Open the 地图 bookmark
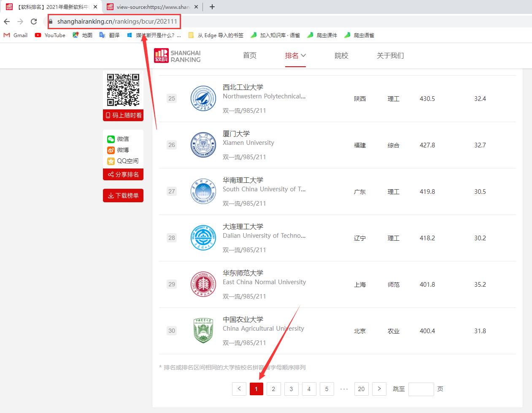This screenshot has width=532, height=413. (x=82, y=35)
